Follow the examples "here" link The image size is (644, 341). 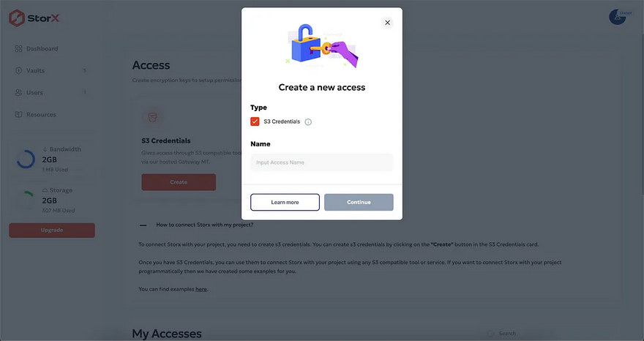click(201, 290)
